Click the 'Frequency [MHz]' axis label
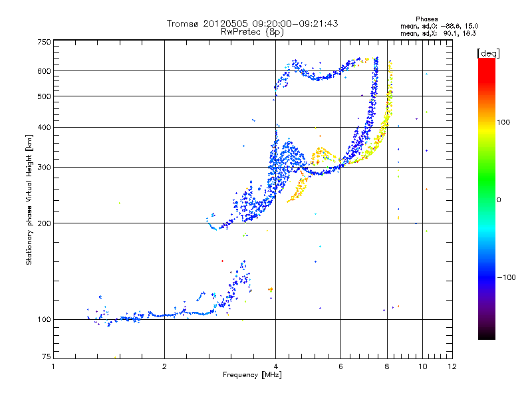The width and height of the screenshot is (532, 399). tap(252, 375)
